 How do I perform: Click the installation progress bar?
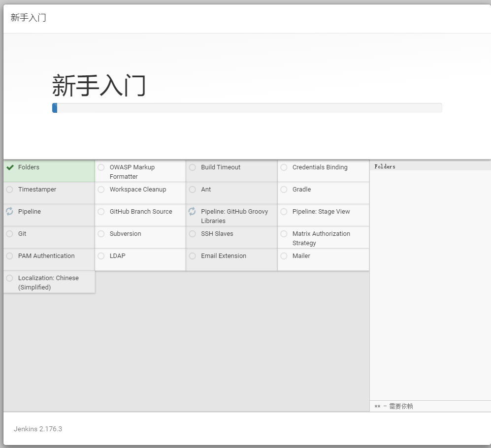click(x=247, y=108)
